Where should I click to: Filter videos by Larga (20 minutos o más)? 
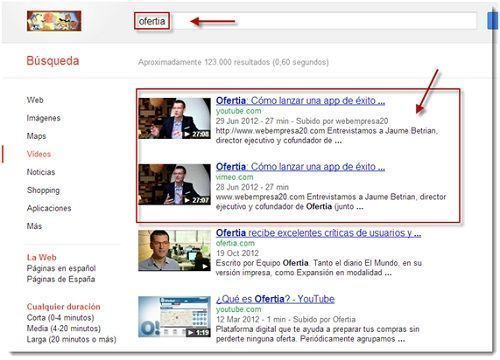pos(71,340)
